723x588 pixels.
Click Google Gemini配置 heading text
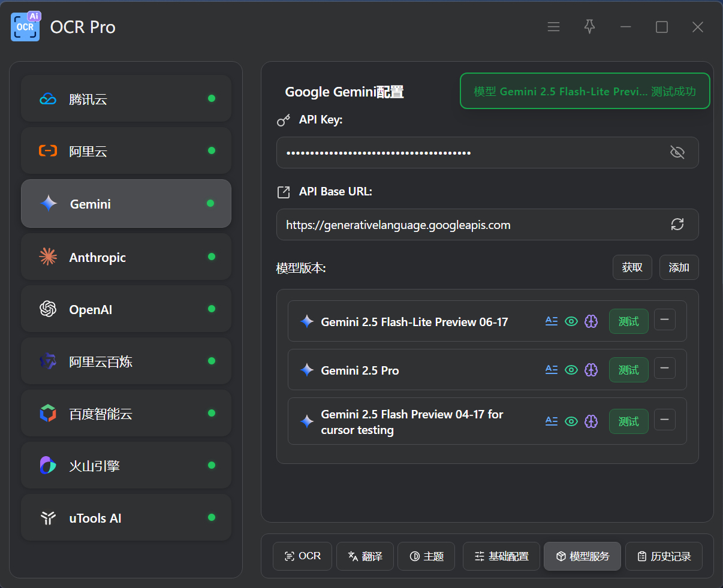(344, 92)
